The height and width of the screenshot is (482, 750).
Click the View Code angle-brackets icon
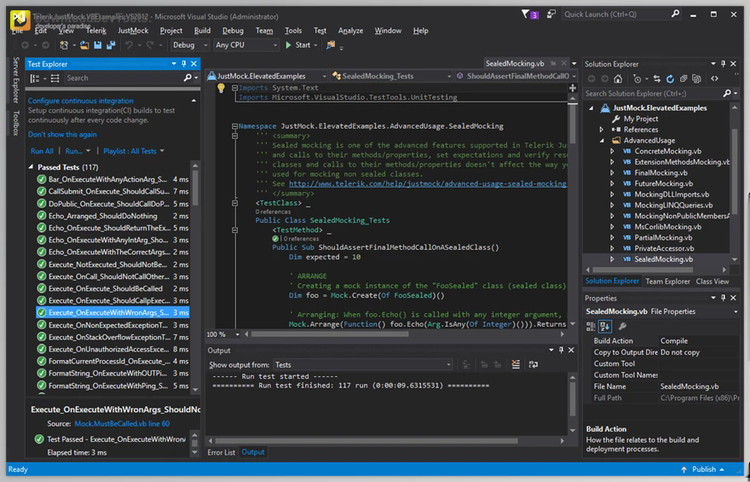pyautogui.click(x=715, y=78)
